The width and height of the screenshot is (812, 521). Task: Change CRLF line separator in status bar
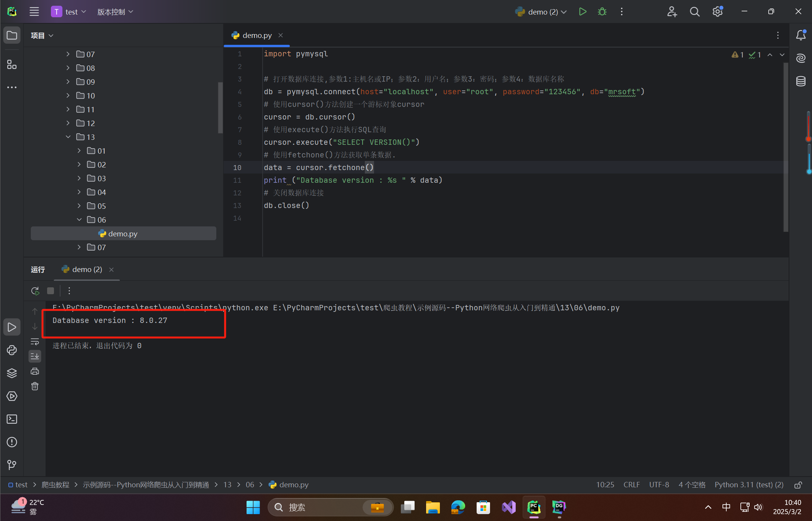631,485
